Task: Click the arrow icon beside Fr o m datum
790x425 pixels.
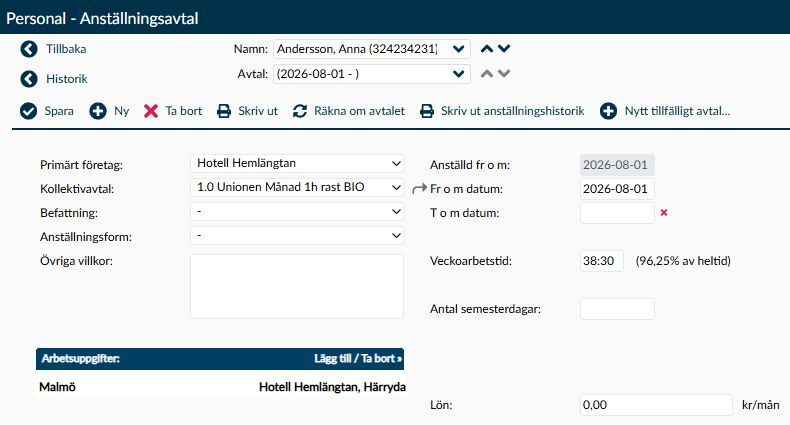Action: (419, 189)
